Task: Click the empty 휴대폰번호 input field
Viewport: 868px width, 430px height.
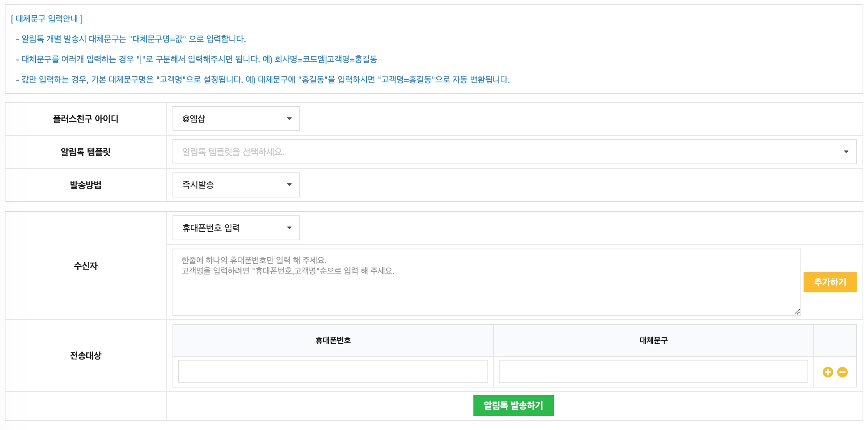Action: coord(333,371)
